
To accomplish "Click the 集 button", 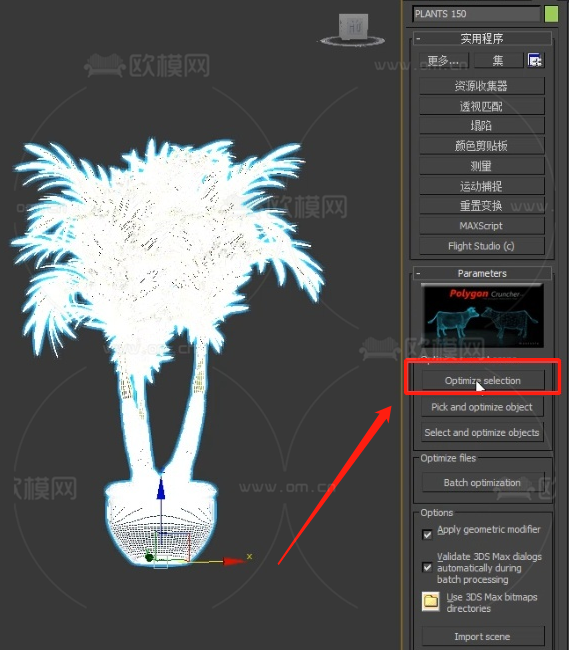I will [x=498, y=61].
